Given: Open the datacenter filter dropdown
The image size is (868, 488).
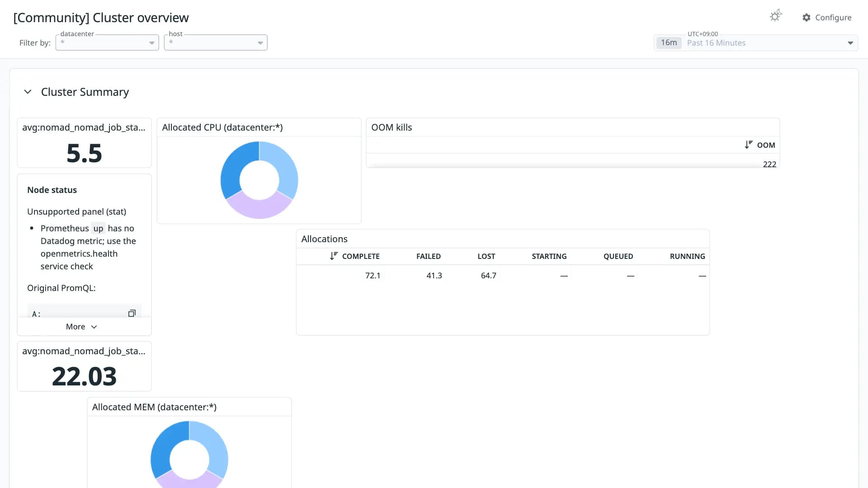Looking at the screenshot, I should coord(107,42).
